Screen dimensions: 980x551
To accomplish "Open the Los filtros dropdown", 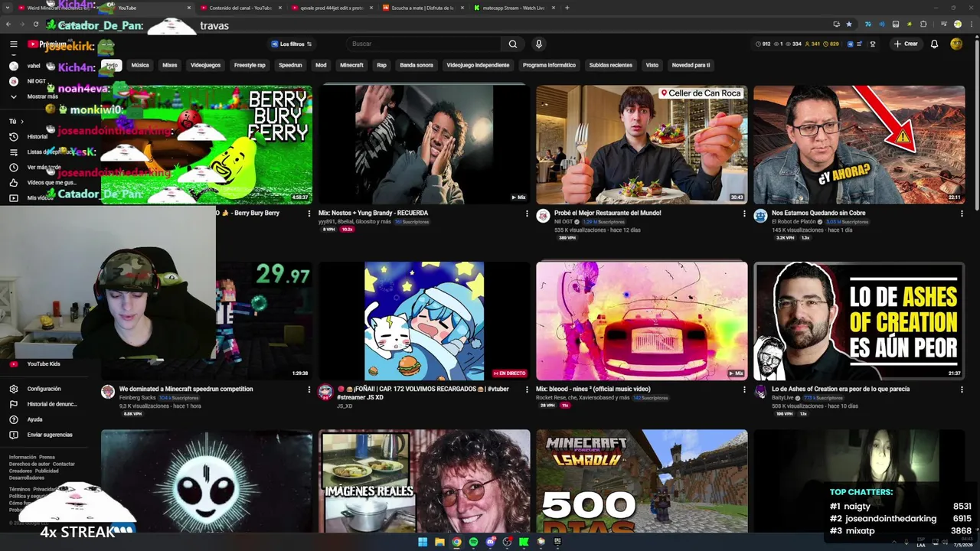I will point(291,44).
